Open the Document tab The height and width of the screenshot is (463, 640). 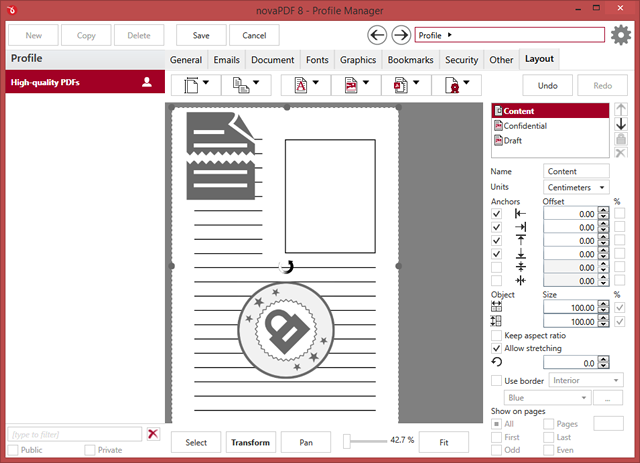point(273,60)
